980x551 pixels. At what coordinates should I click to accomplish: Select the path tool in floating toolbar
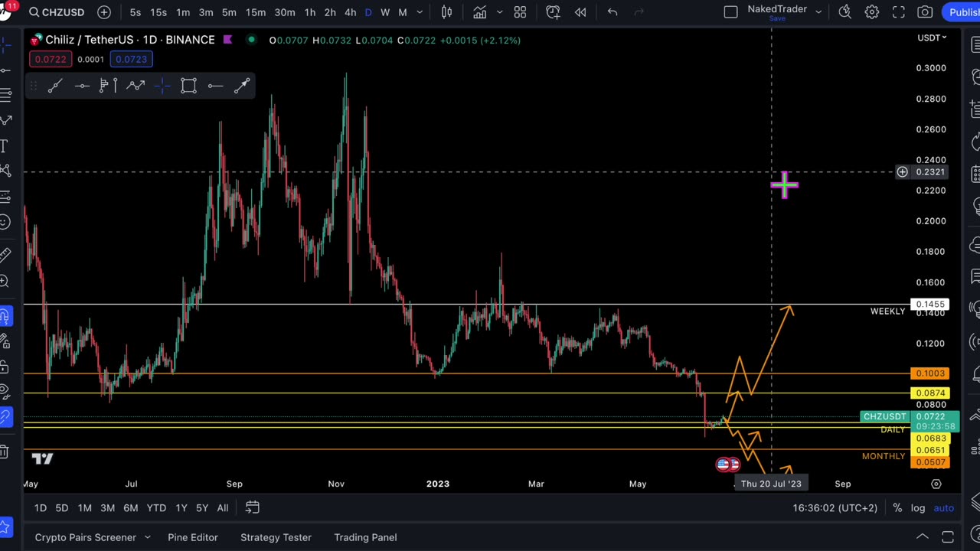[x=136, y=86]
